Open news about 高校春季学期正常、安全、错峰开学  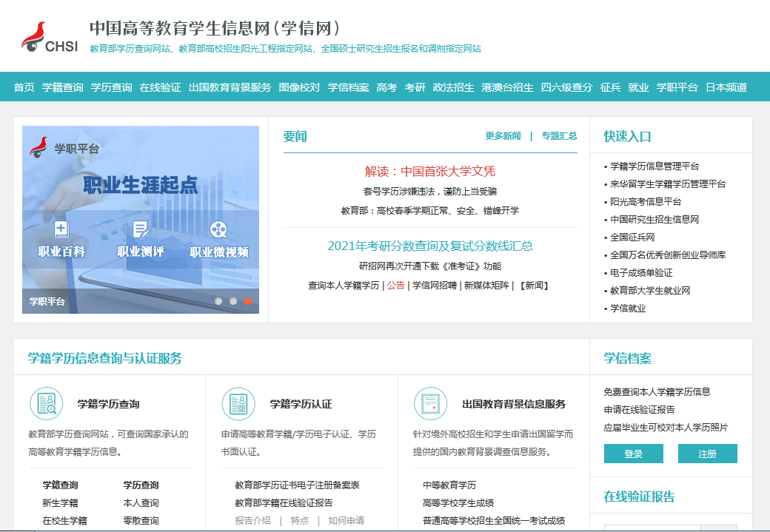(429, 211)
